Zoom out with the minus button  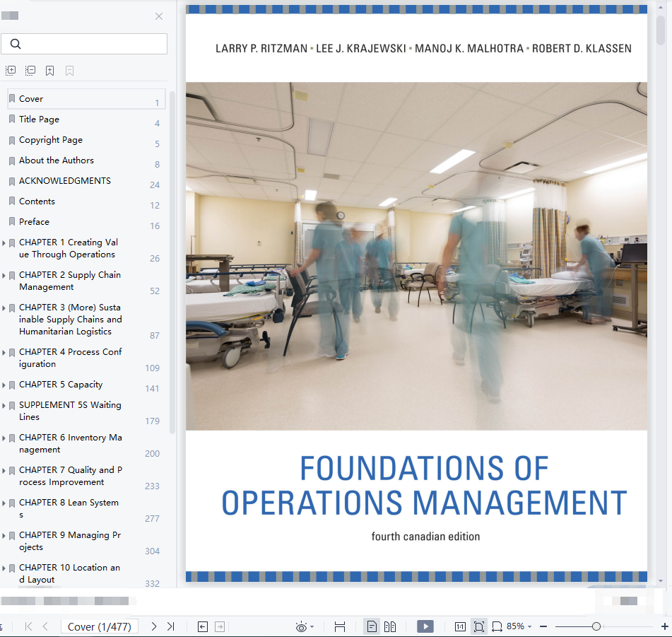(x=543, y=626)
